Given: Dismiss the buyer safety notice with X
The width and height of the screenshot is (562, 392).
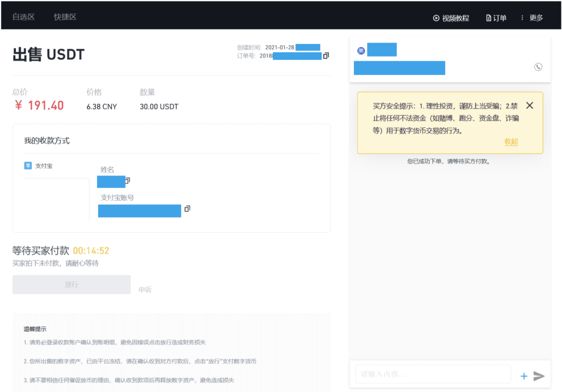Looking at the screenshot, I should click(x=529, y=105).
